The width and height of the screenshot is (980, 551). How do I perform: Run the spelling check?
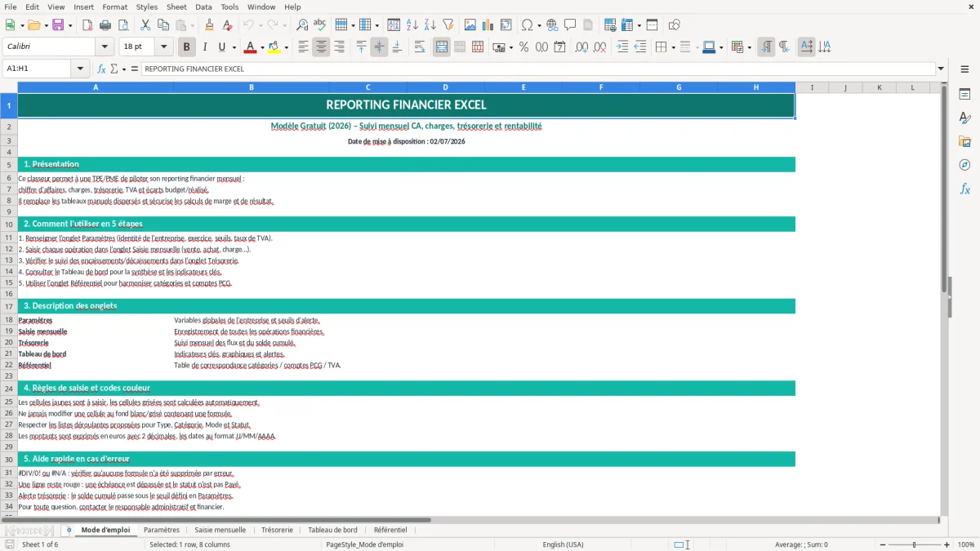tap(320, 25)
